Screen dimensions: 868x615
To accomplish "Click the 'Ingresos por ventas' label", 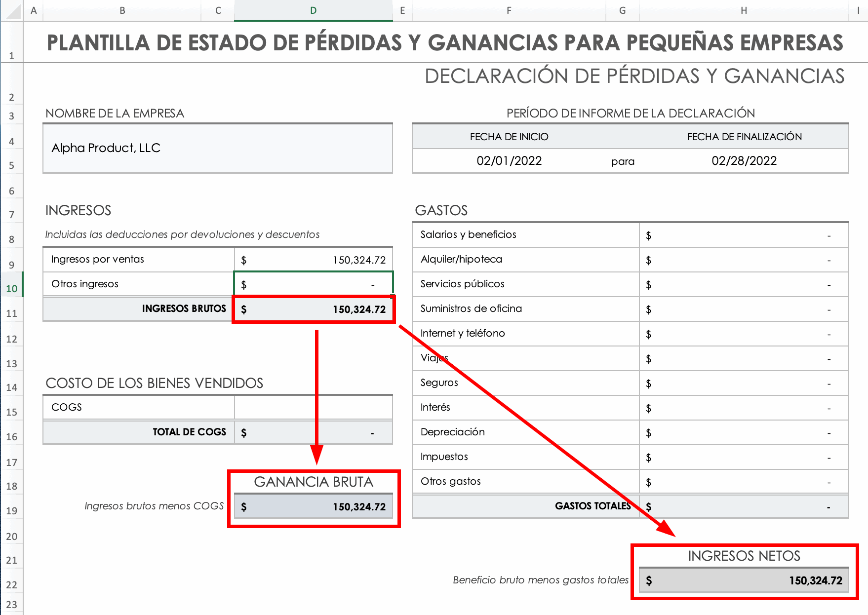I will pyautogui.click(x=98, y=259).
